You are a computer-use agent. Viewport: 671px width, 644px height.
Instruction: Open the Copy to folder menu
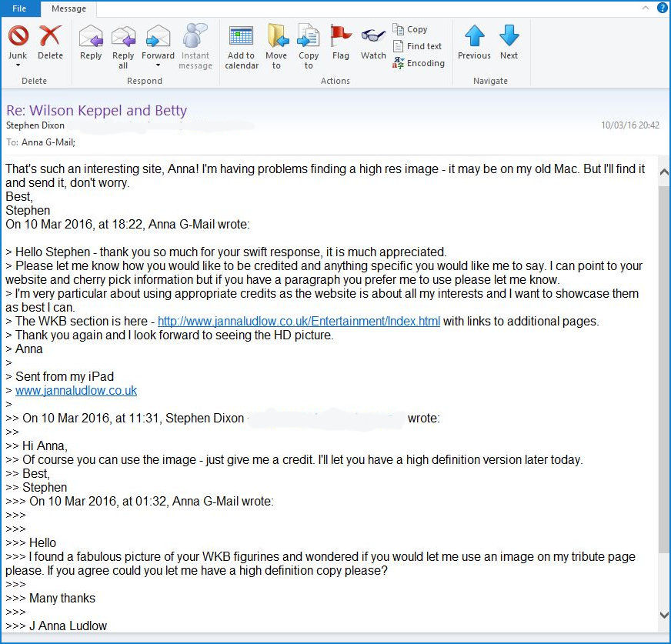tap(309, 46)
